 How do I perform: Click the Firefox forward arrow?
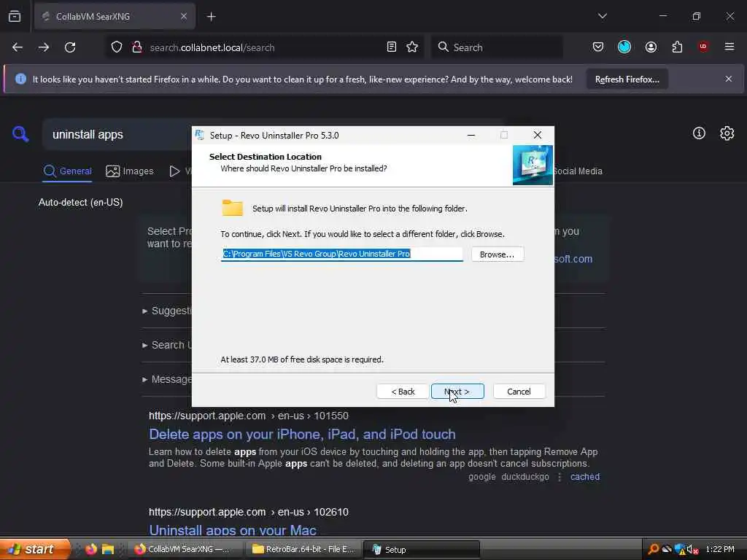(44, 47)
